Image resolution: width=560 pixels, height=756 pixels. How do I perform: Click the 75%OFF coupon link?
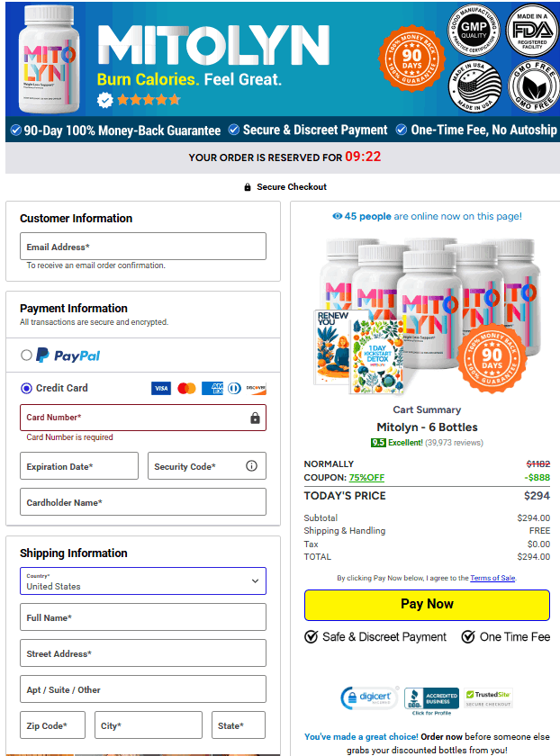[366, 477]
